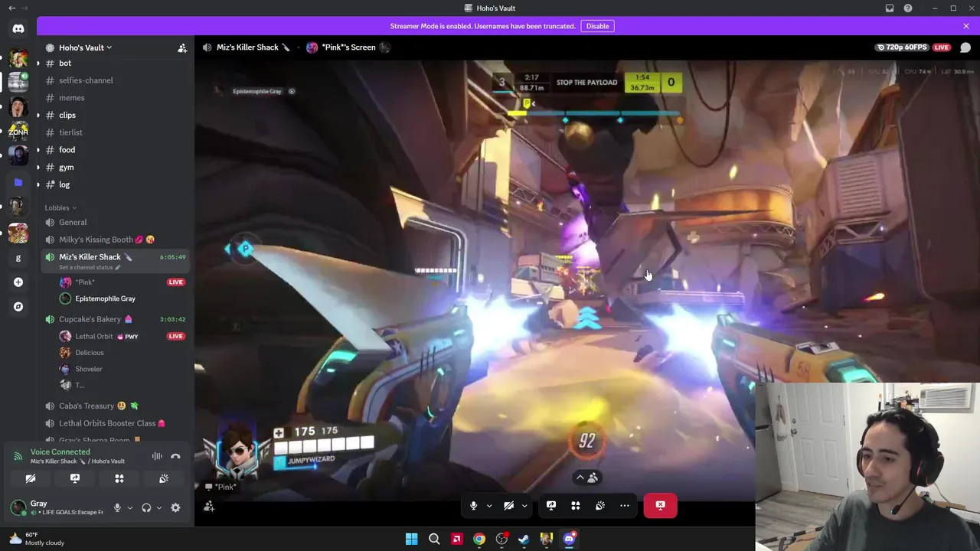Click Set a channel status link
The height and width of the screenshot is (551, 980).
[x=90, y=267]
